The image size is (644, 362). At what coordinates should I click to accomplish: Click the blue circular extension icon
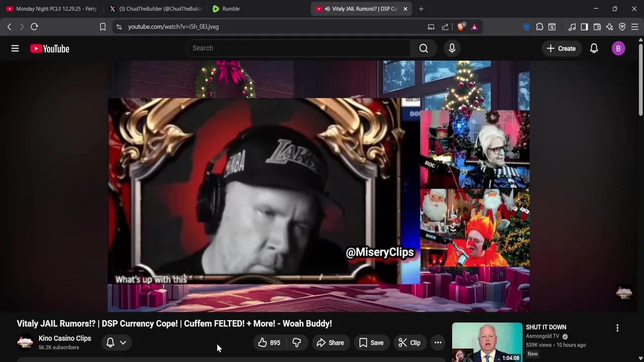coord(527,27)
